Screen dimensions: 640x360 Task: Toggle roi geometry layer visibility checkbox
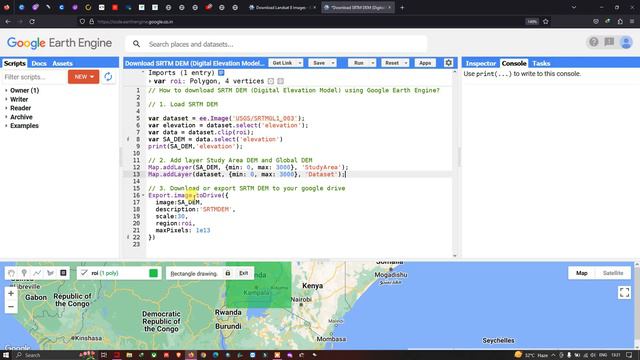click(x=84, y=273)
